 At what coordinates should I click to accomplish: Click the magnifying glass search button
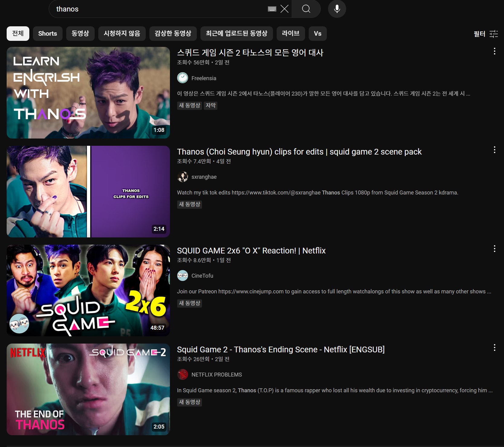pyautogui.click(x=306, y=9)
